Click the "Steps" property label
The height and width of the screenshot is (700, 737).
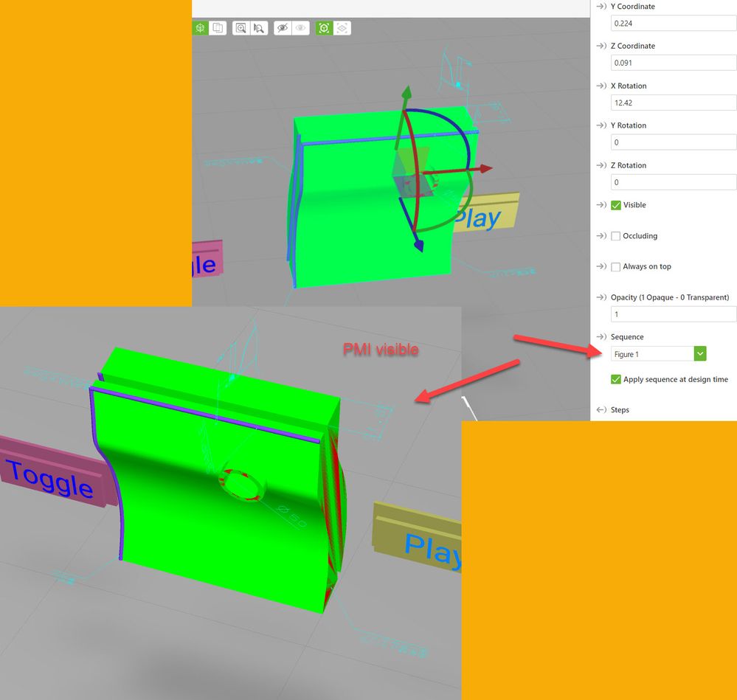coord(620,410)
